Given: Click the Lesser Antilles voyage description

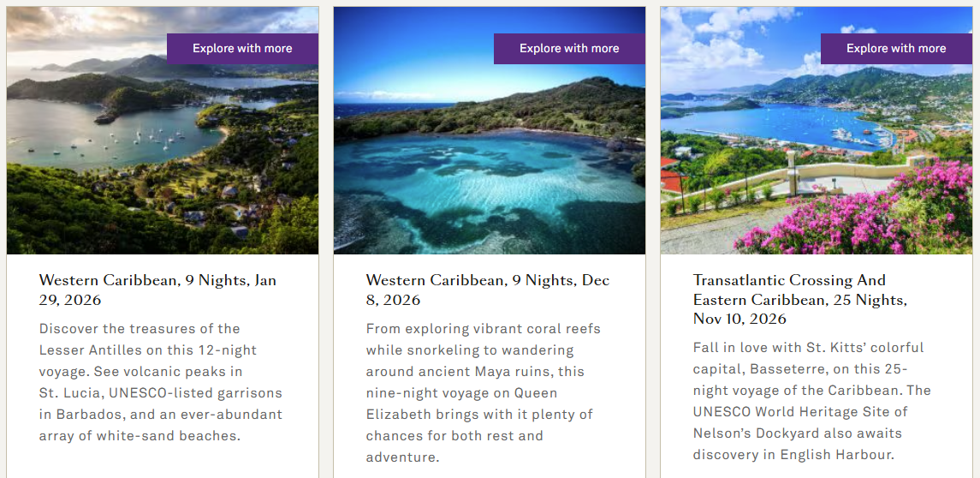Looking at the screenshot, I should [160, 382].
